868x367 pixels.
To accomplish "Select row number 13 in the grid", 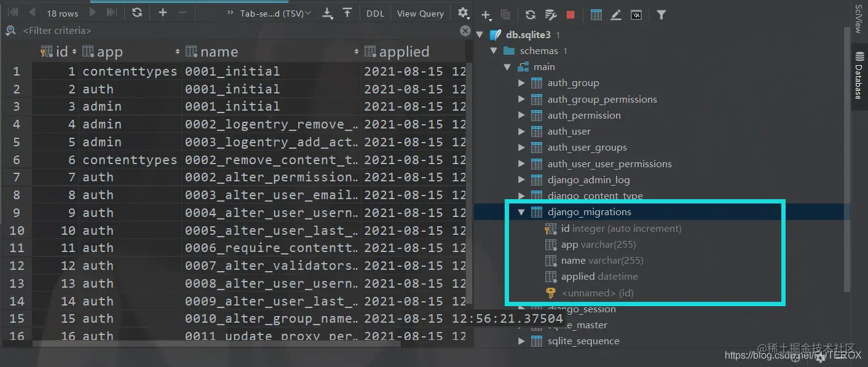I will pos(17,283).
